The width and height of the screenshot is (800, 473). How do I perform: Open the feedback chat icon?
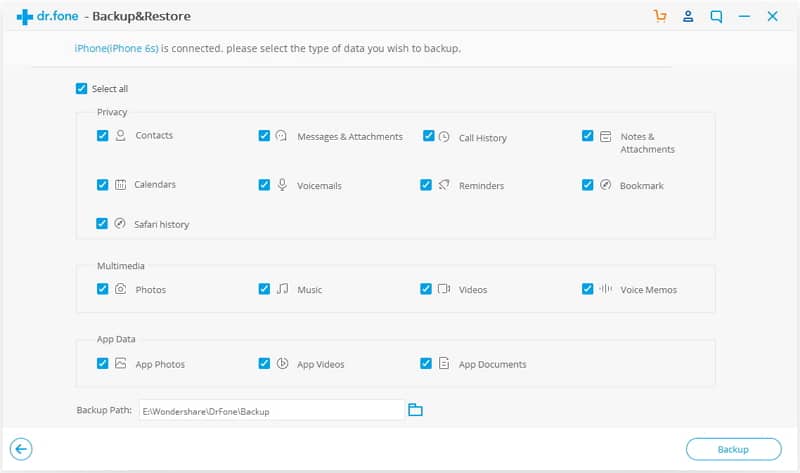point(716,16)
